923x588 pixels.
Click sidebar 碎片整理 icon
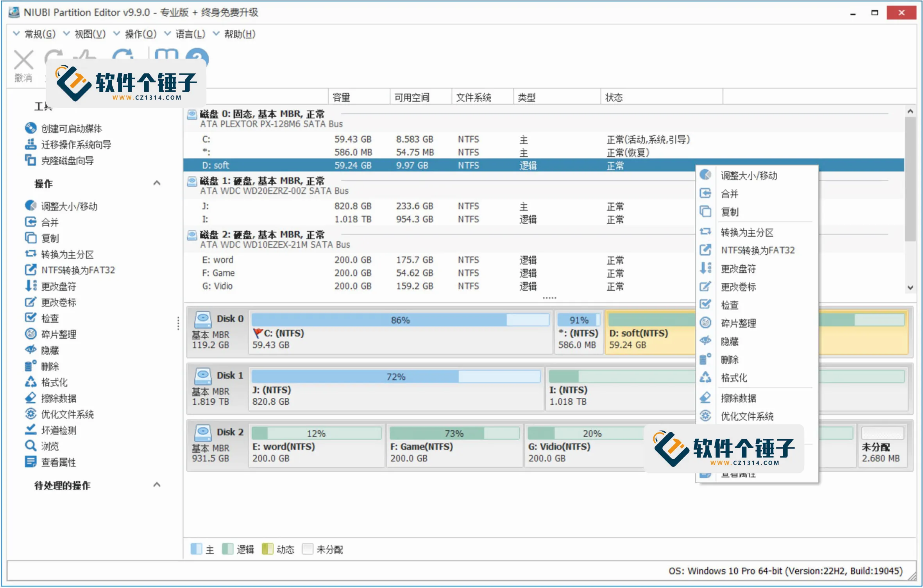click(x=30, y=334)
